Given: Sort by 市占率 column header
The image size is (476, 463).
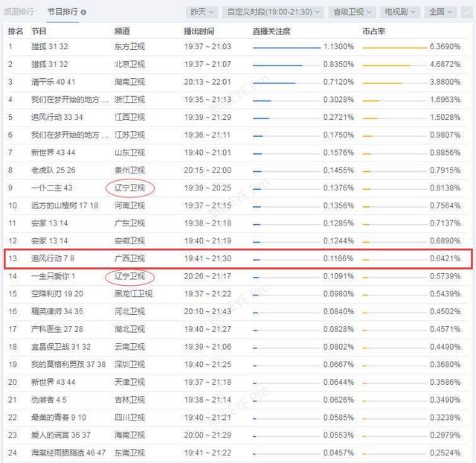Looking at the screenshot, I should 373,31.
